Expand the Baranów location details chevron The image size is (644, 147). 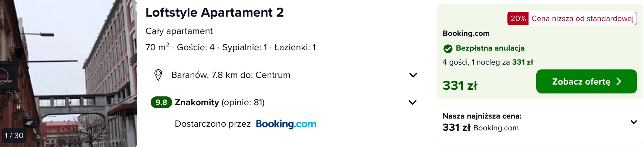pyautogui.click(x=413, y=75)
